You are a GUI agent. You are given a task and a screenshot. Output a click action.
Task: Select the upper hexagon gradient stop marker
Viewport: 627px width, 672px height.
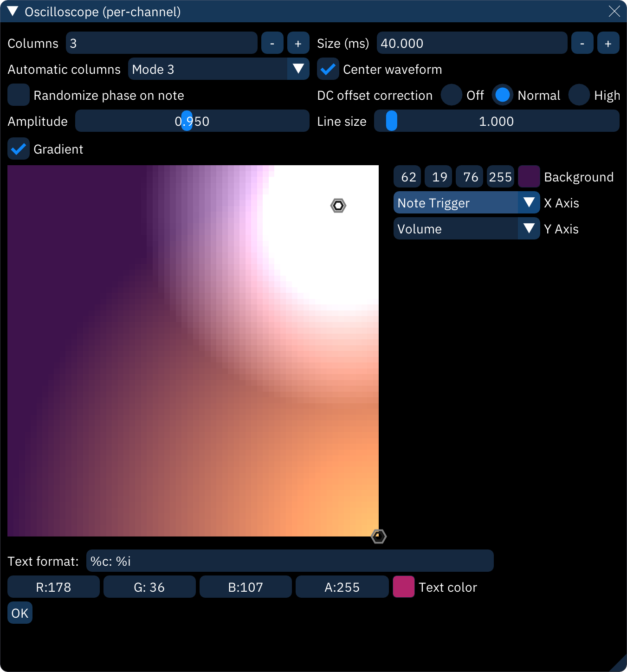pos(338,205)
